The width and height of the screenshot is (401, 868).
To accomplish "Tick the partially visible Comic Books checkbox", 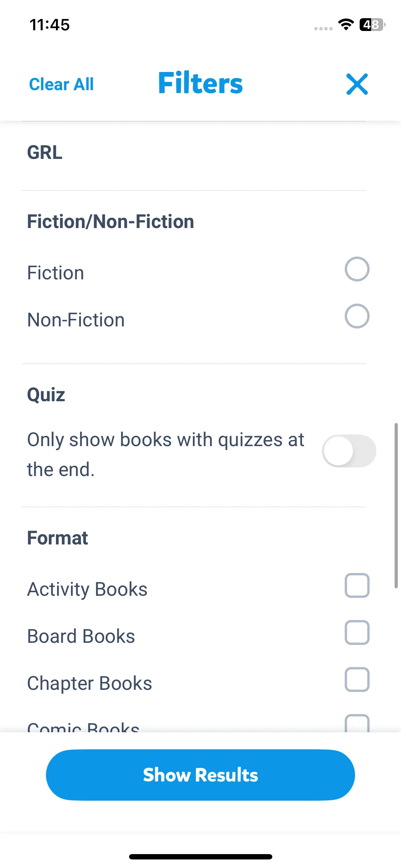I will (357, 723).
